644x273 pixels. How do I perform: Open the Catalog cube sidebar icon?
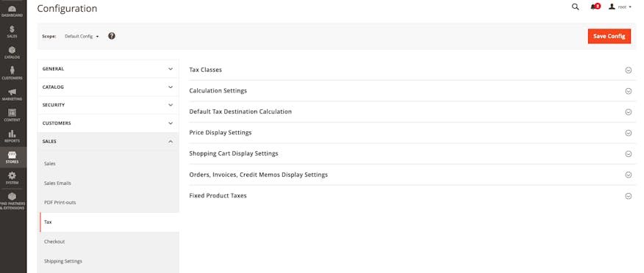12,52
